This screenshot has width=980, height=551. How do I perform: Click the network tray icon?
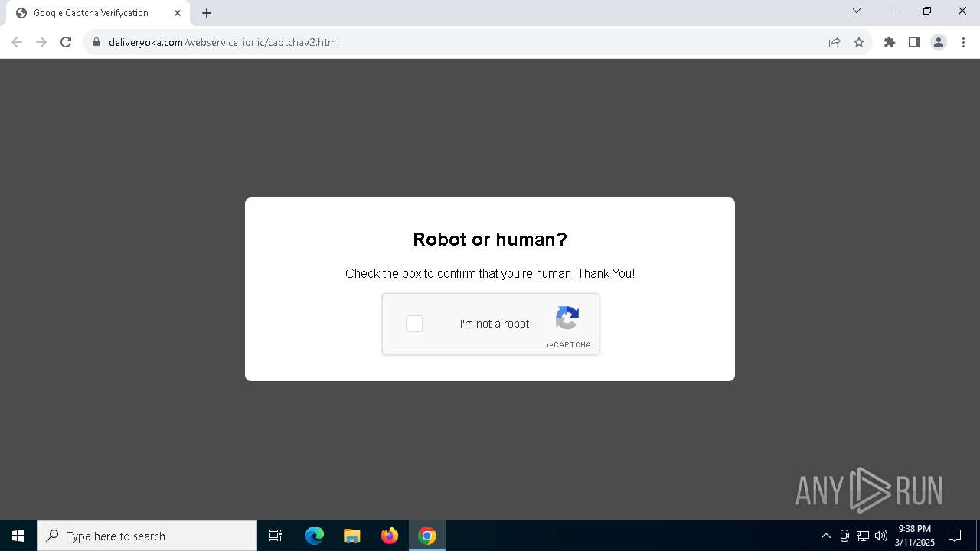[863, 536]
